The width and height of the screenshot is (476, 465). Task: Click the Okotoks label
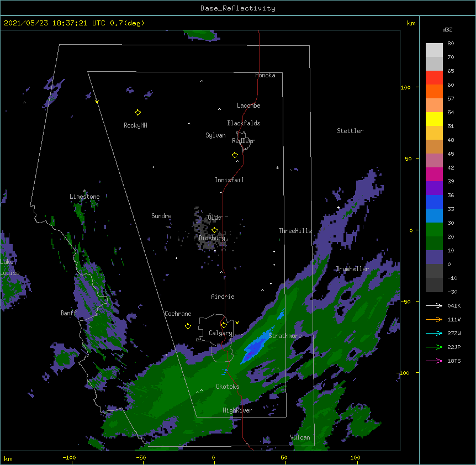tap(228, 387)
